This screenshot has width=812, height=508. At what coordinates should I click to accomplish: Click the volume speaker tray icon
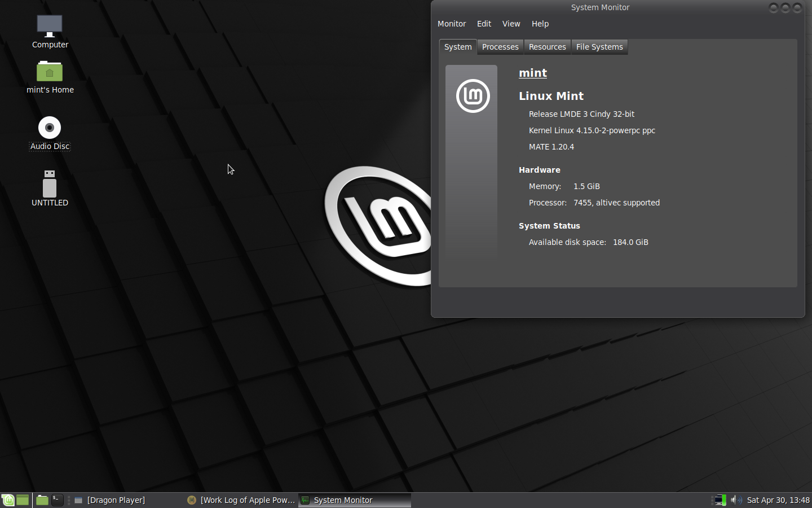click(736, 500)
